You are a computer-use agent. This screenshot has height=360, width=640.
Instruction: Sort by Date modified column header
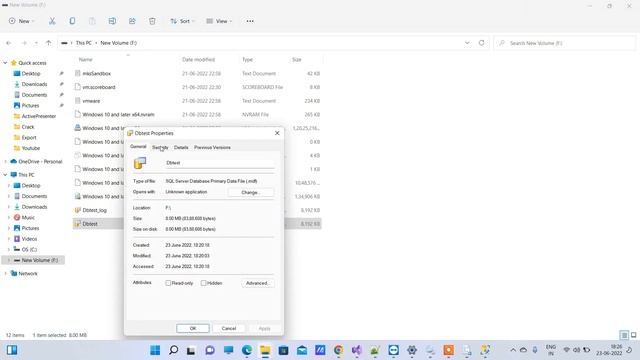tap(198, 60)
